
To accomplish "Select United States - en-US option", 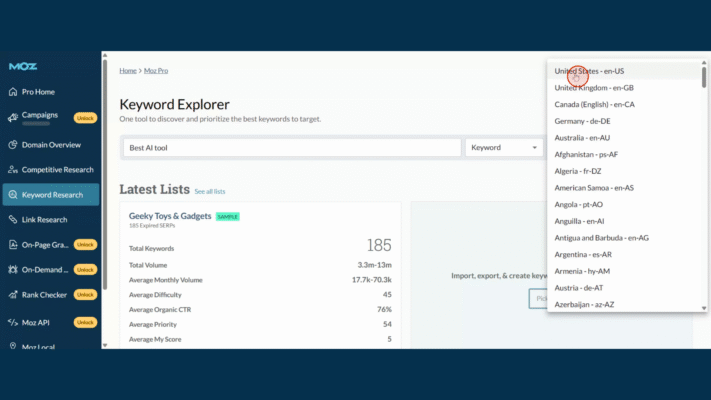I will (624, 71).
